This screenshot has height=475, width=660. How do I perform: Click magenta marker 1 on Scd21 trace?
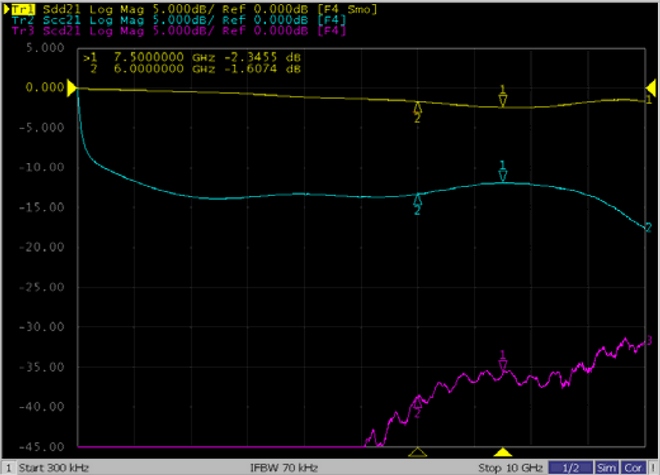pyautogui.click(x=503, y=362)
